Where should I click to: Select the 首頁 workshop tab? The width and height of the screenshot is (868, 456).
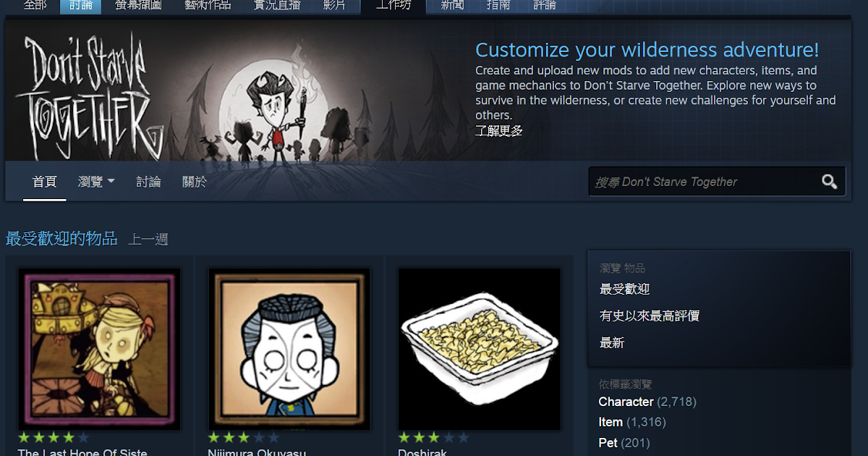click(45, 182)
